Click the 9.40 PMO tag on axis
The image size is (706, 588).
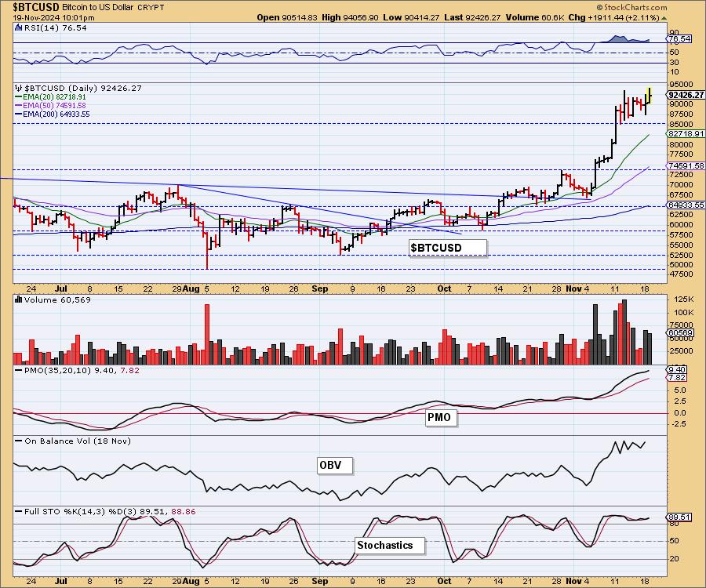pos(677,370)
